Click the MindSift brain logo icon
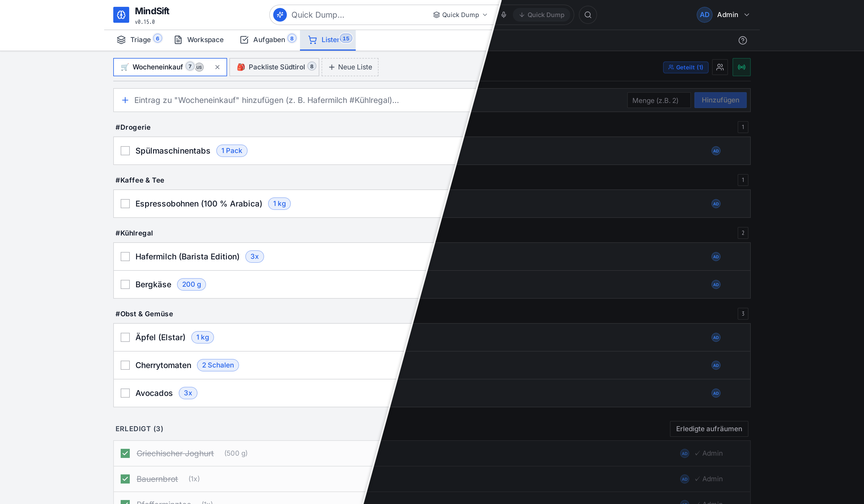The height and width of the screenshot is (504, 864). pos(121,15)
